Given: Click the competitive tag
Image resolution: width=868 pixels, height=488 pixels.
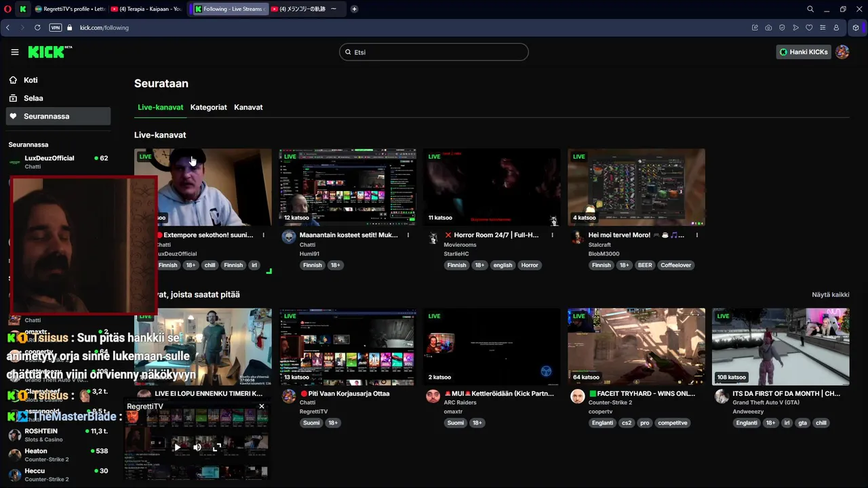Looking at the screenshot, I should (x=673, y=423).
